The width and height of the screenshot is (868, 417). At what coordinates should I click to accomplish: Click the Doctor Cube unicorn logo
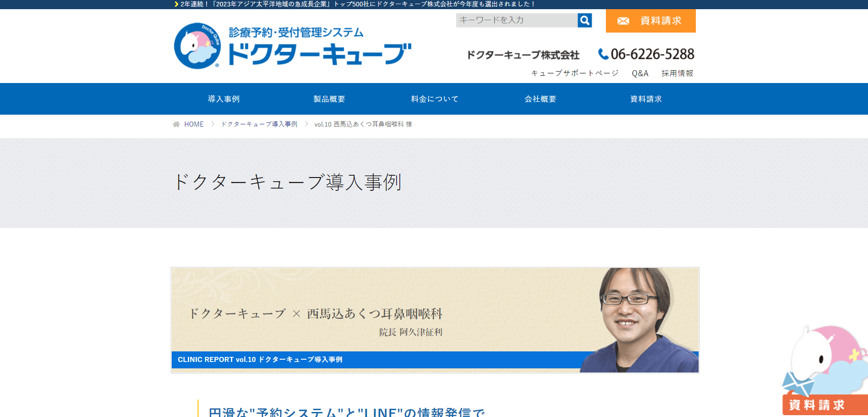click(x=198, y=46)
